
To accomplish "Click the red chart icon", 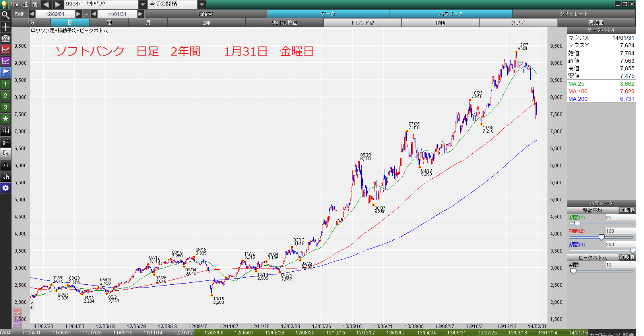I will click(6, 50).
